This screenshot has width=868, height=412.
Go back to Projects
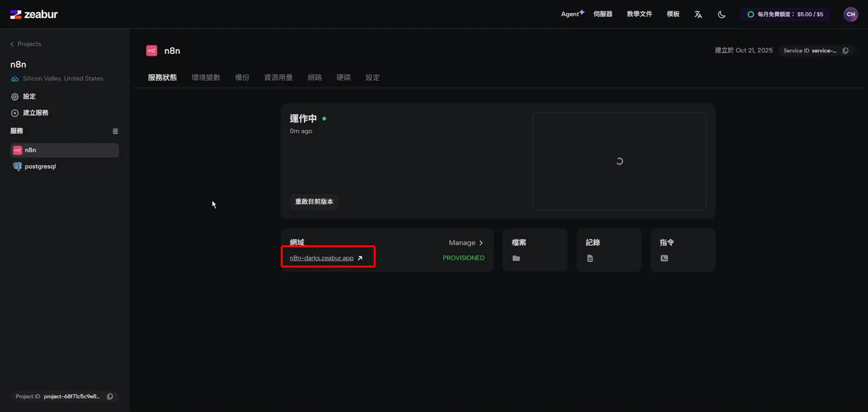coord(25,44)
